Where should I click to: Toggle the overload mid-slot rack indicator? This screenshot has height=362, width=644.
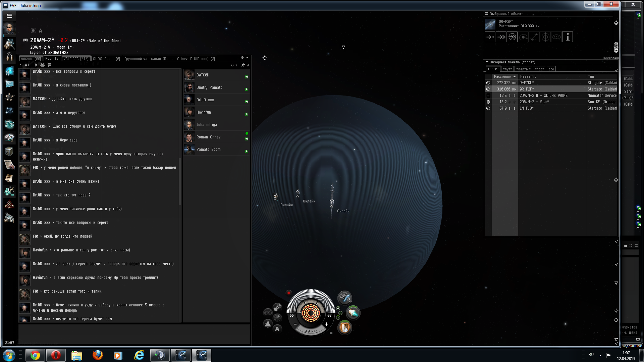340,313
